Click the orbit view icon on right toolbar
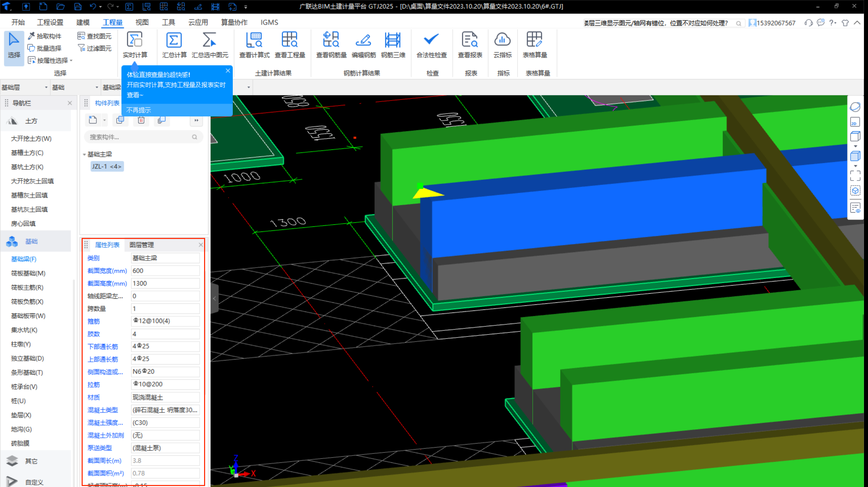This screenshot has height=487, width=868. pyautogui.click(x=855, y=107)
